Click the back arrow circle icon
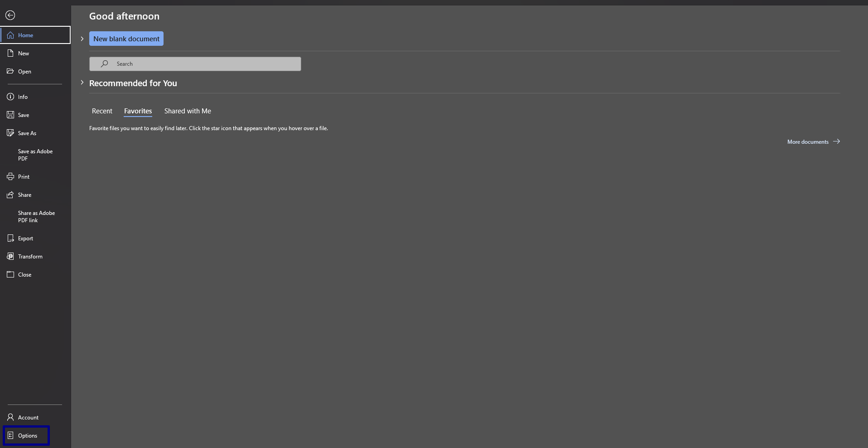This screenshot has height=448, width=868. tap(10, 15)
